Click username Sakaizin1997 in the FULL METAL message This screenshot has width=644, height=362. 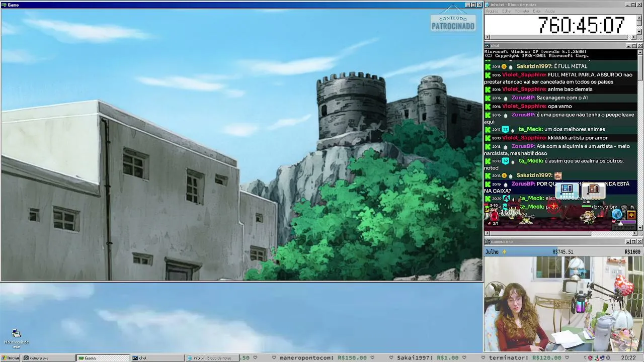point(534,66)
